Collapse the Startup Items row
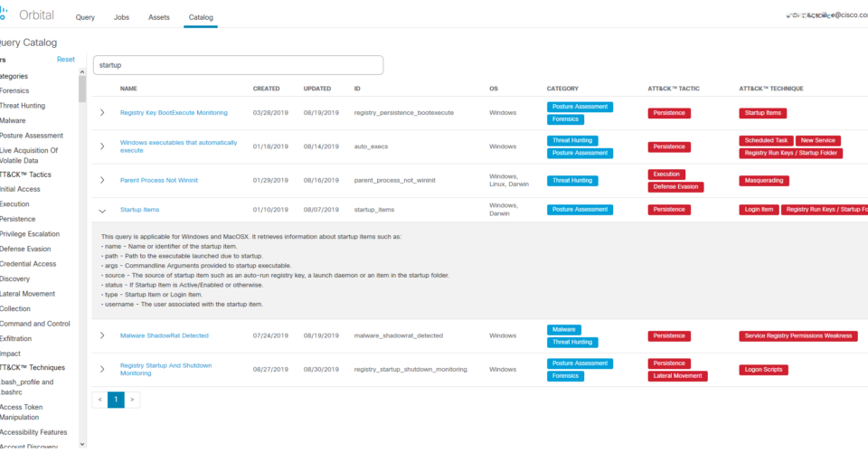 (x=102, y=211)
